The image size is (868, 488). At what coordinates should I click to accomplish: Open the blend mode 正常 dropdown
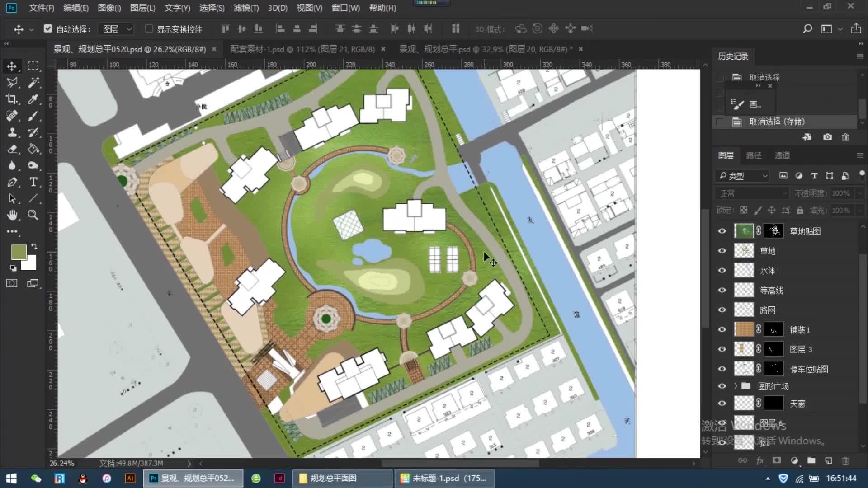(752, 193)
